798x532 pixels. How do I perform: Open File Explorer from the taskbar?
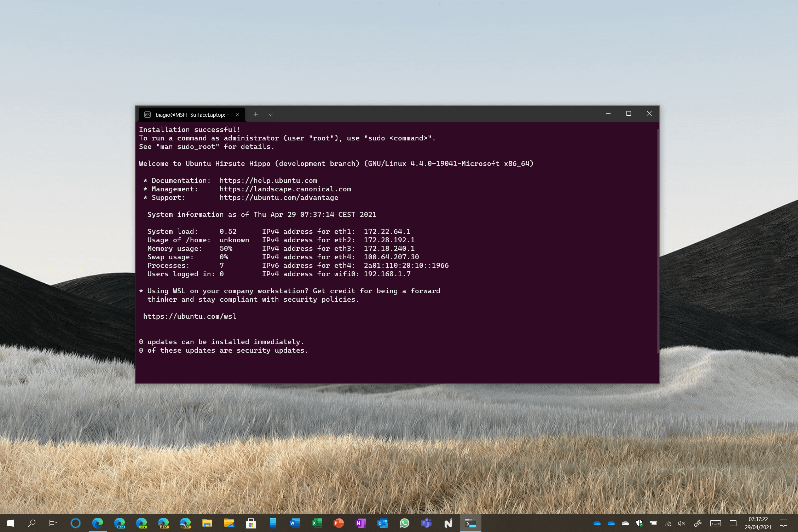point(207,523)
